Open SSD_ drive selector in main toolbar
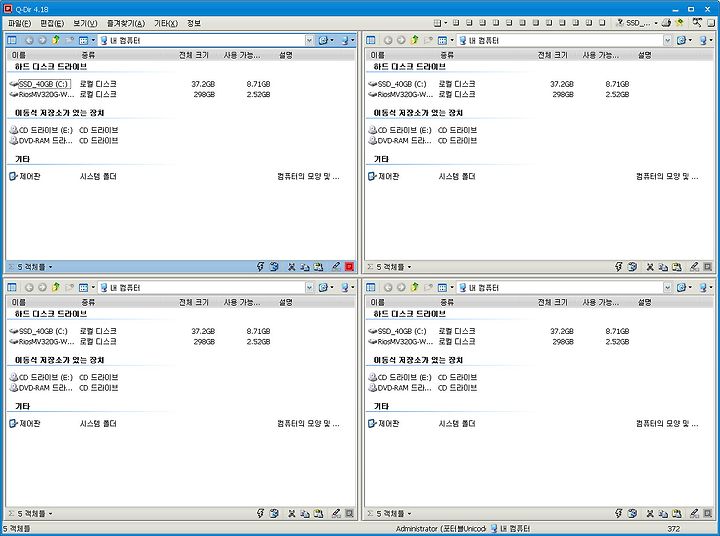This screenshot has width=720, height=536. tap(636, 23)
